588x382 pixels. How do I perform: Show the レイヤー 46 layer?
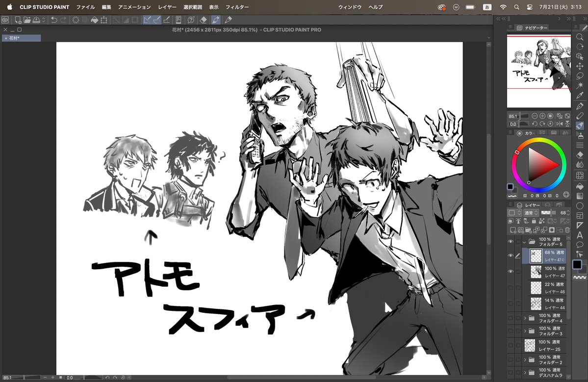point(511,287)
